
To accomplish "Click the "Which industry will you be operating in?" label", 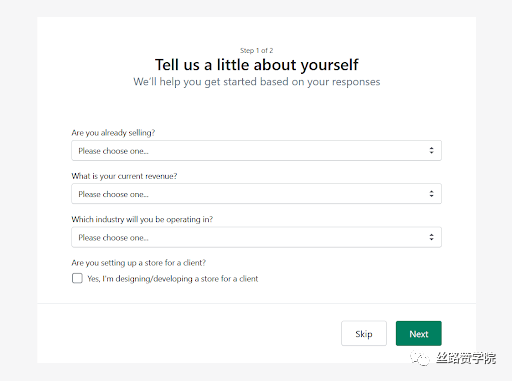I will click(x=142, y=219).
